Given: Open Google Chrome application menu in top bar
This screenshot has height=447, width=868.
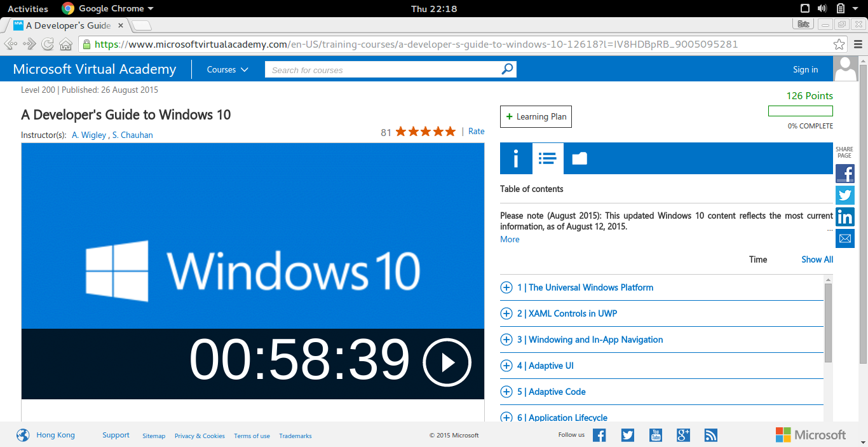Looking at the screenshot, I should point(108,8).
